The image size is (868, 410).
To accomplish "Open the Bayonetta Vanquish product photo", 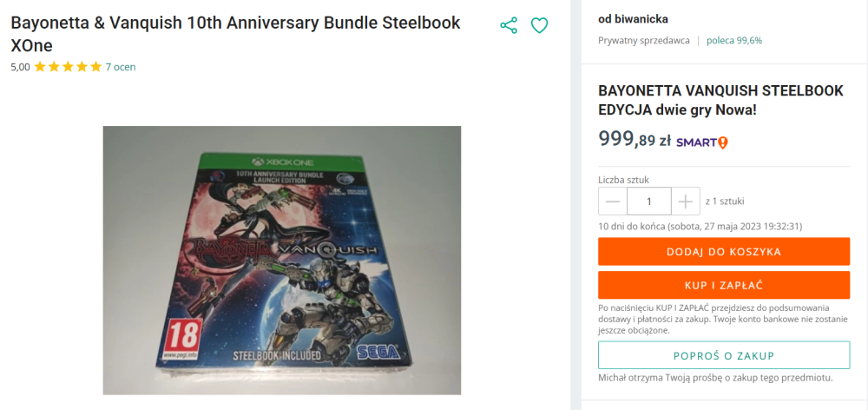I will tap(281, 260).
